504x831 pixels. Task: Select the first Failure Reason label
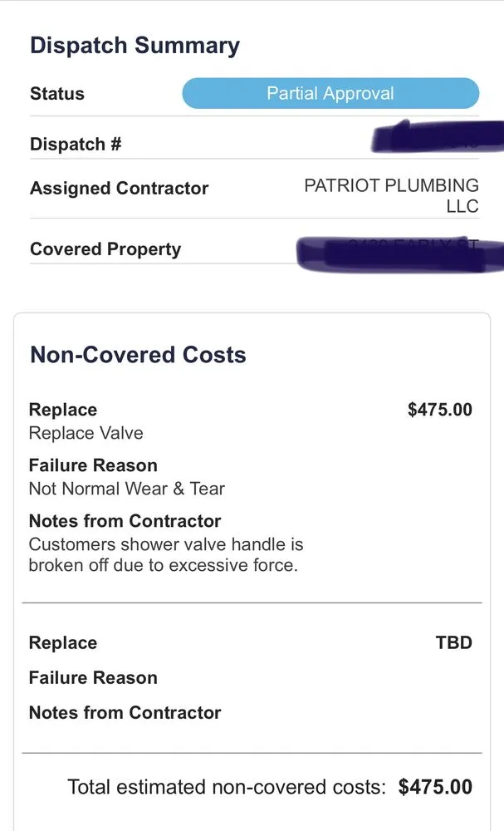(x=92, y=465)
